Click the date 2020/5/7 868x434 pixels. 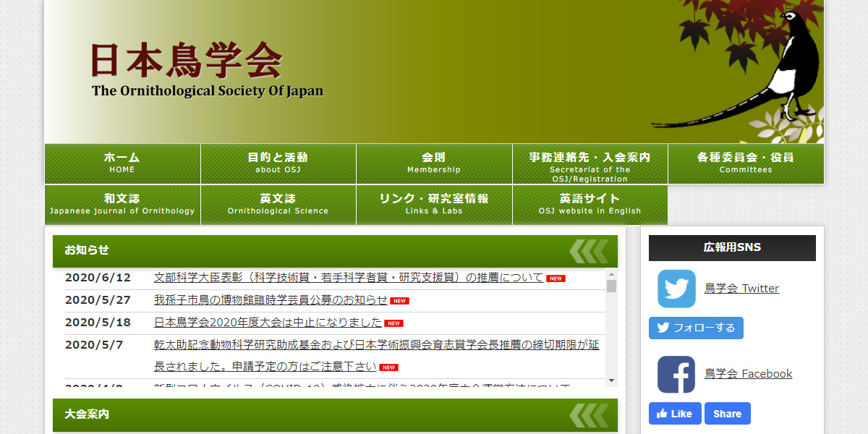(x=94, y=345)
